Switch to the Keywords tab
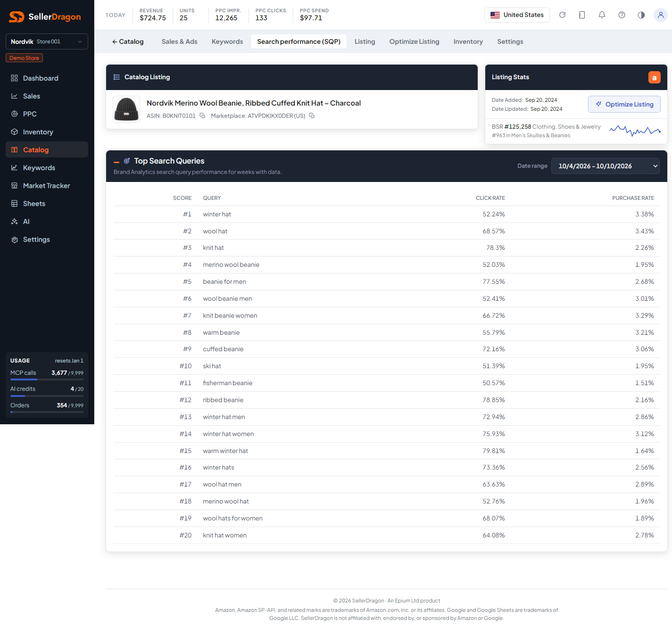 click(227, 41)
